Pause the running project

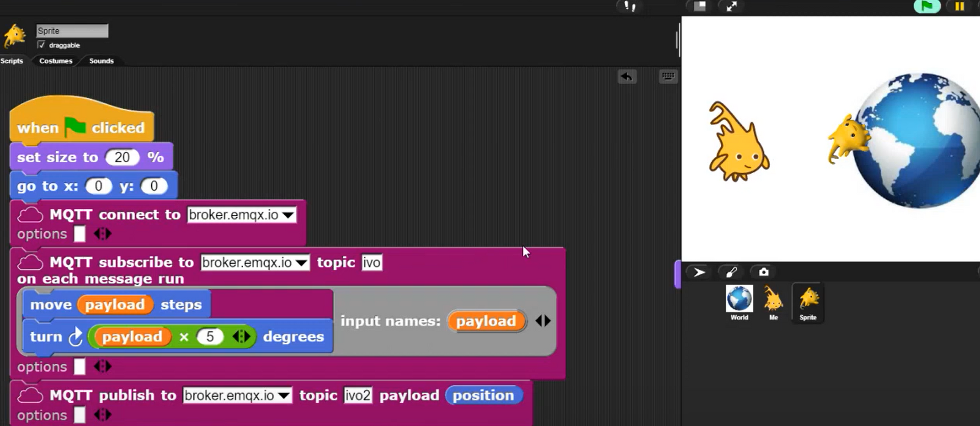(x=959, y=6)
